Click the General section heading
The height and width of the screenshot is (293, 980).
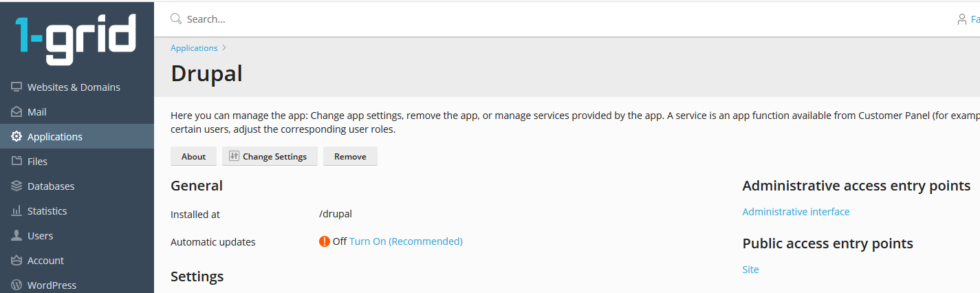tap(197, 186)
